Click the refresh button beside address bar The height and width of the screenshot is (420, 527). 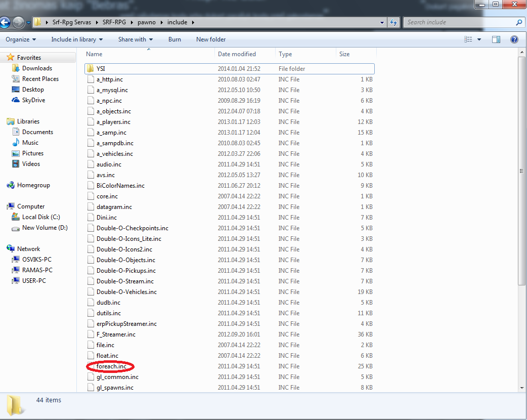pos(393,23)
